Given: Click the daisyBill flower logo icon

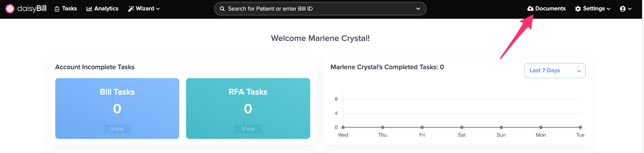Looking at the screenshot, I should (x=10, y=8).
